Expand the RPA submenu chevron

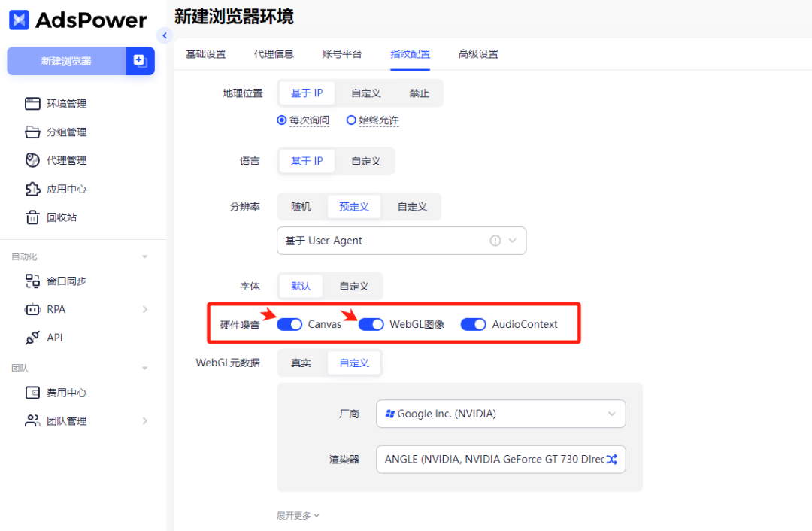click(x=145, y=309)
